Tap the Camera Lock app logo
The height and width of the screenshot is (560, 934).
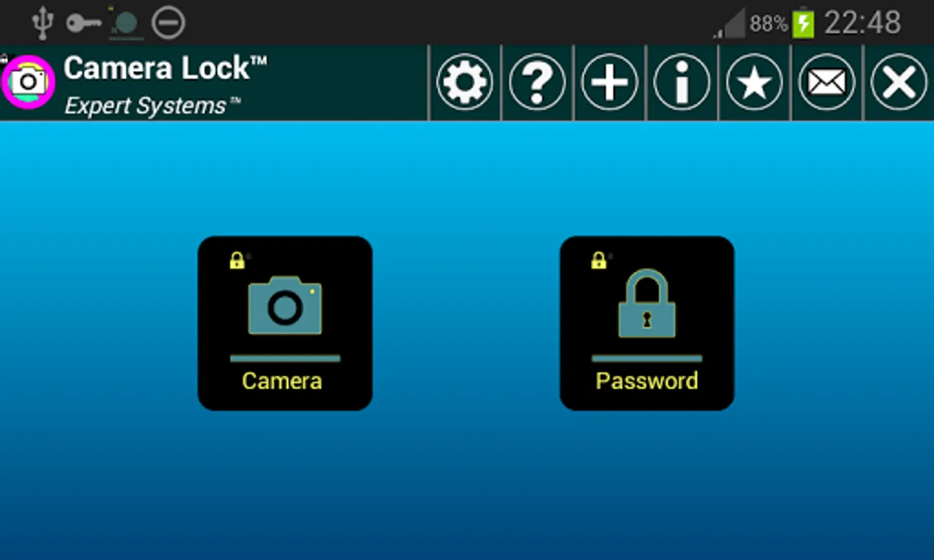(x=28, y=82)
